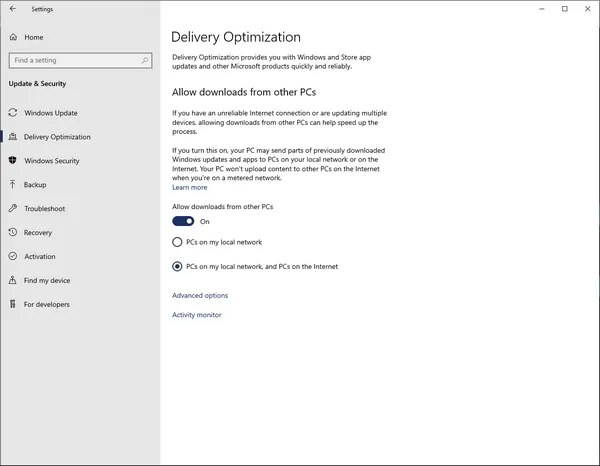600x466 pixels.
Task: Click the For developers icon
Action: 13,304
